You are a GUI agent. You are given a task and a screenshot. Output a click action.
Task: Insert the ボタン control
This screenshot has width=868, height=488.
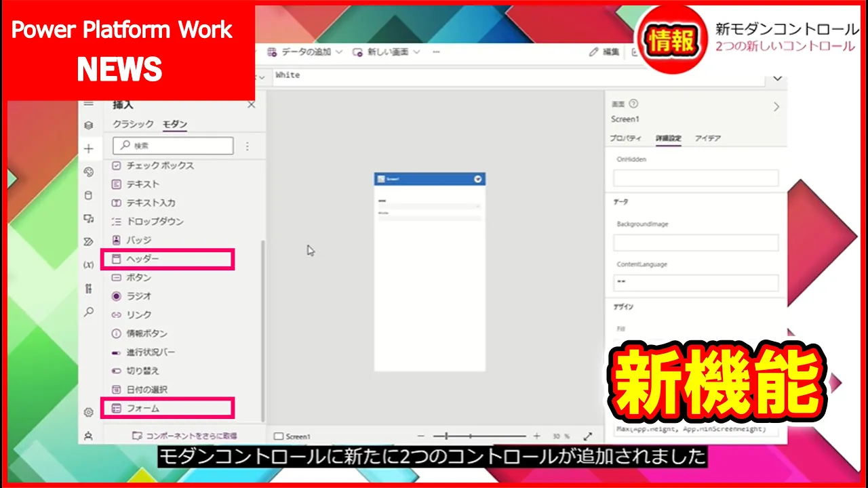pyautogui.click(x=132, y=277)
